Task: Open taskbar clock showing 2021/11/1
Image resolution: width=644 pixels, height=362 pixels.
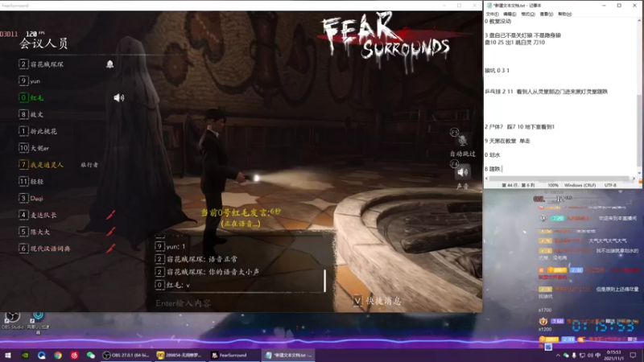Action: (613, 355)
